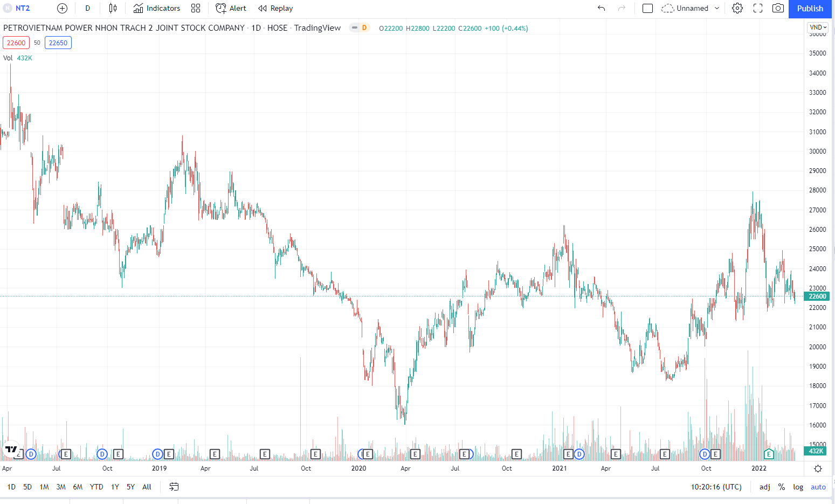The width and height of the screenshot is (835, 504).
Task: Click the dividend D marker just before 2019 label
Action: coord(157,454)
